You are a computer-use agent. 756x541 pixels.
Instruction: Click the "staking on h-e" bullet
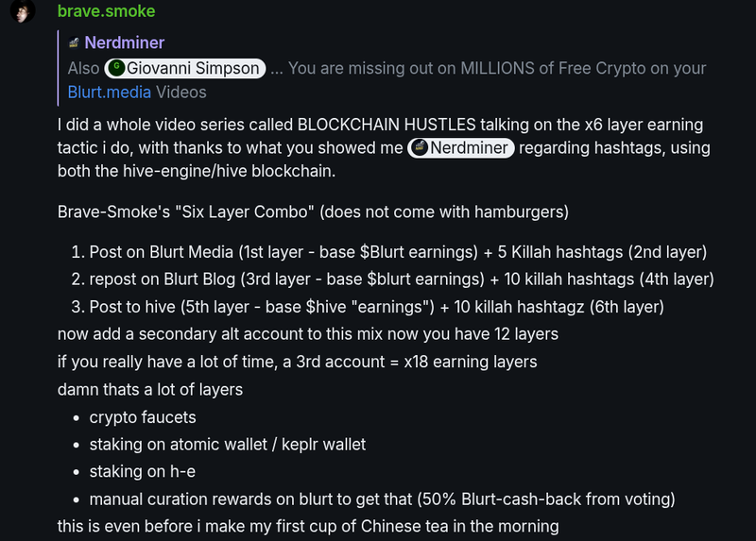[141, 471]
